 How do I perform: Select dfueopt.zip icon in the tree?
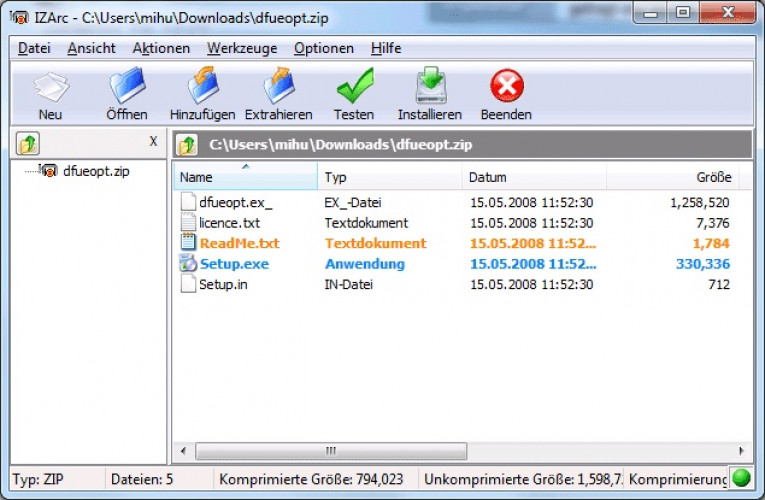(49, 171)
